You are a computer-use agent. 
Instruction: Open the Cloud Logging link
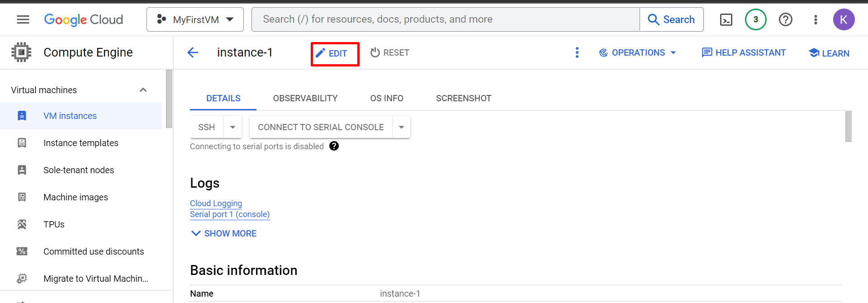[x=216, y=204]
